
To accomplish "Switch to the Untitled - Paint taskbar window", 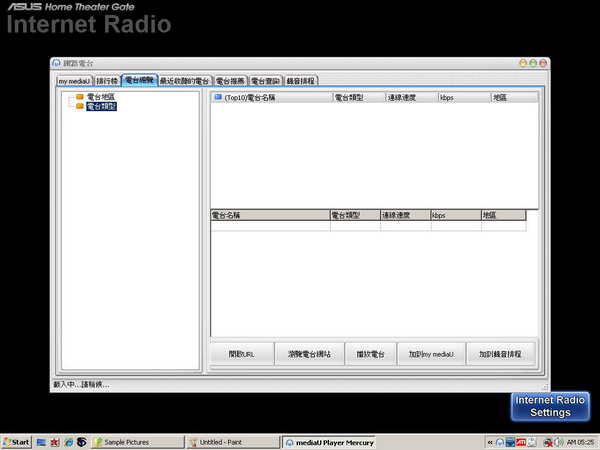I will click(x=233, y=442).
